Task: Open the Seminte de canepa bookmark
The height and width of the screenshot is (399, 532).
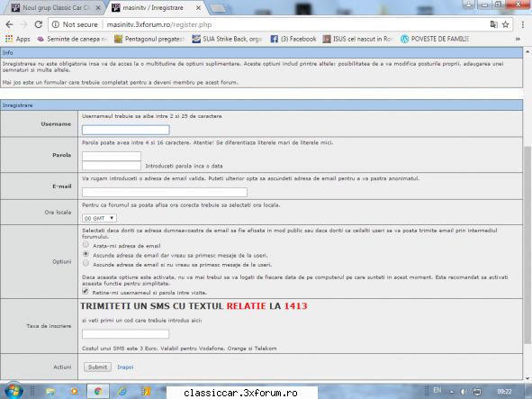Action: pyautogui.click(x=72, y=39)
